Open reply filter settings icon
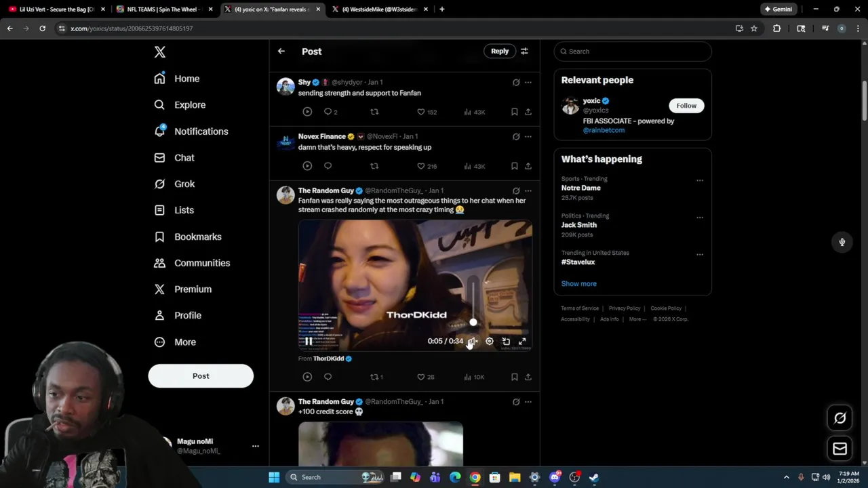 point(524,51)
